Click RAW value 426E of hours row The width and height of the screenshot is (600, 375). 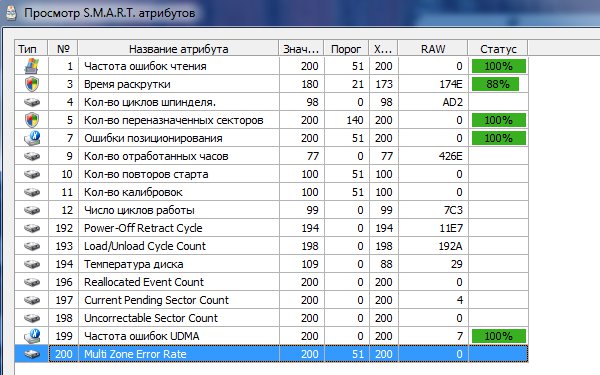coord(451,156)
